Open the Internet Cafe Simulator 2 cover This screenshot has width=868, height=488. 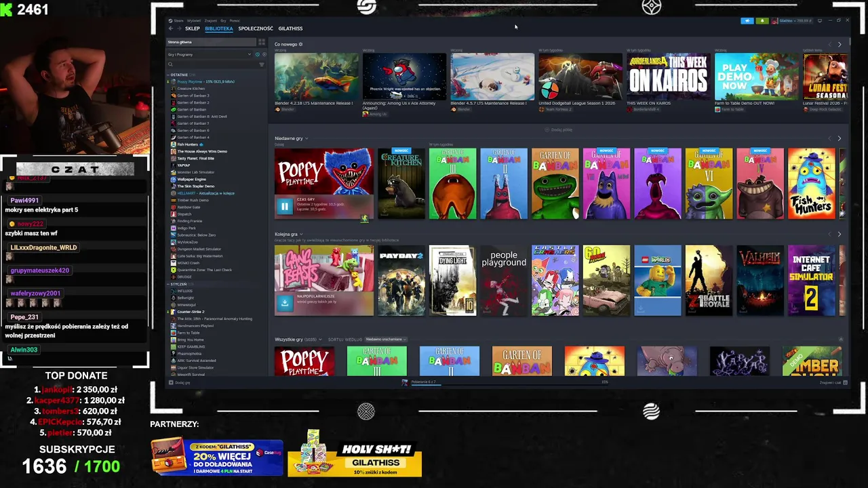pos(812,281)
